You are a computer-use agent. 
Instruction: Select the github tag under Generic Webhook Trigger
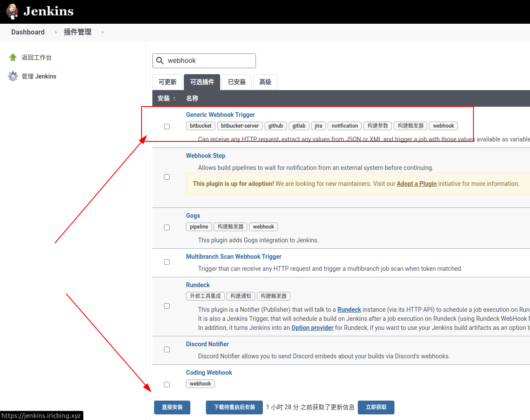coord(275,125)
